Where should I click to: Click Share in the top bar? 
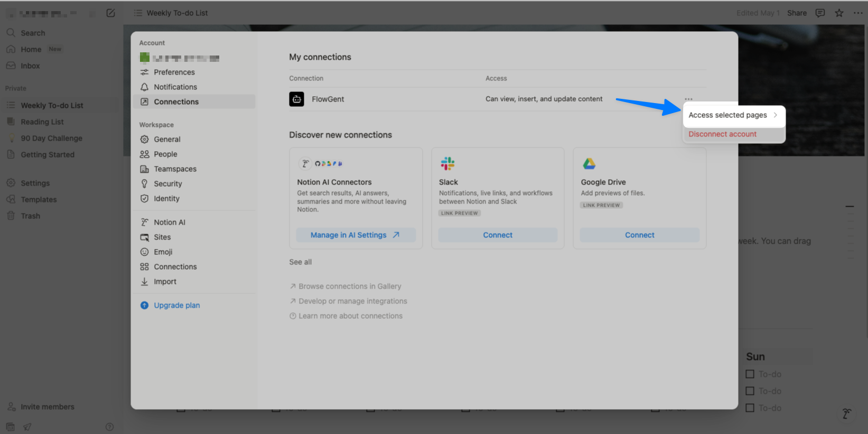tap(797, 13)
